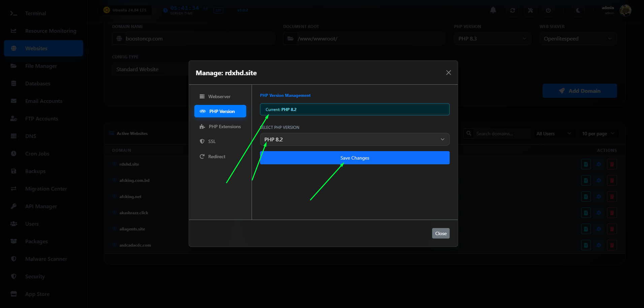Screen dimensions: 644x308
Task: Open the Select PHP Version dropdown
Action: point(354,139)
